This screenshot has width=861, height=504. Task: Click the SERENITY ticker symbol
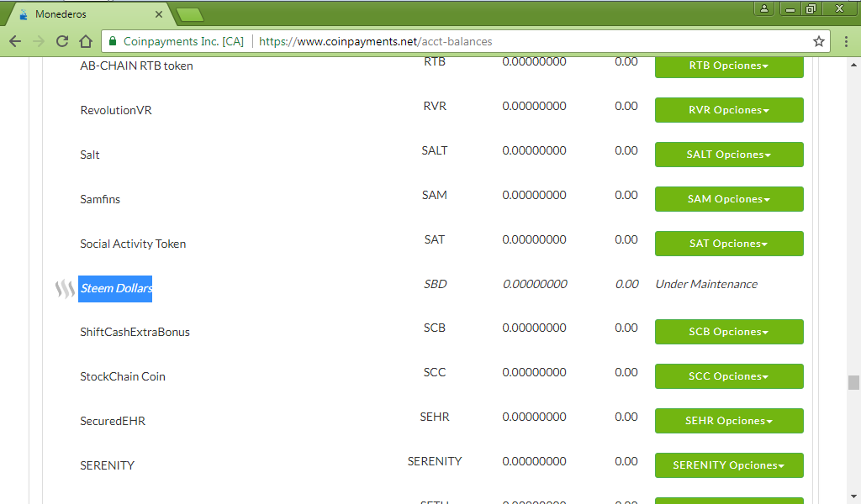coord(435,461)
